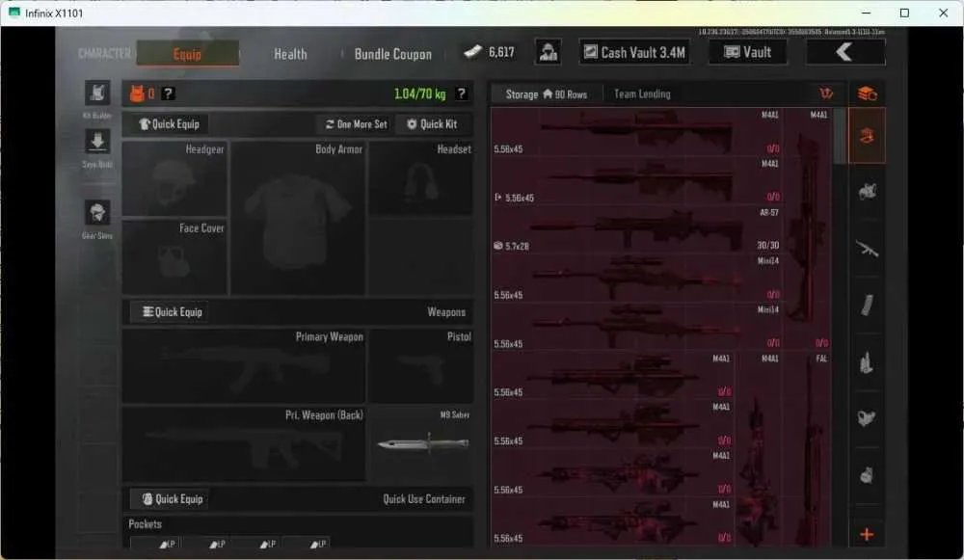Open the Kit Builder icon
The width and height of the screenshot is (964, 560).
(x=97, y=94)
